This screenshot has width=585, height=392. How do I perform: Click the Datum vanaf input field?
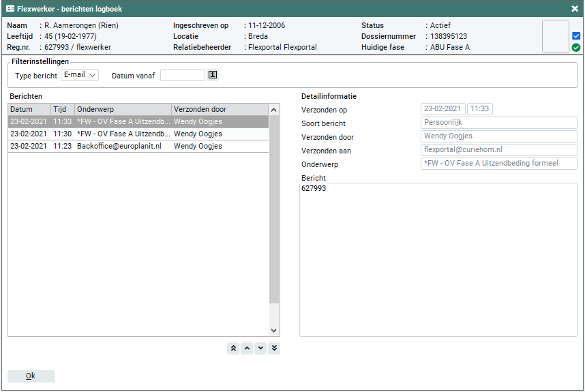182,75
